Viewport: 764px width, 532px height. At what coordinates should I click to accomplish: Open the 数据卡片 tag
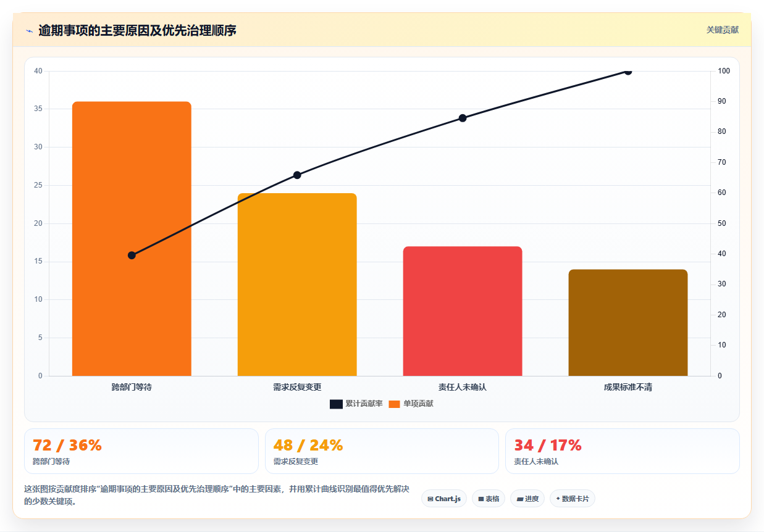[573, 499]
